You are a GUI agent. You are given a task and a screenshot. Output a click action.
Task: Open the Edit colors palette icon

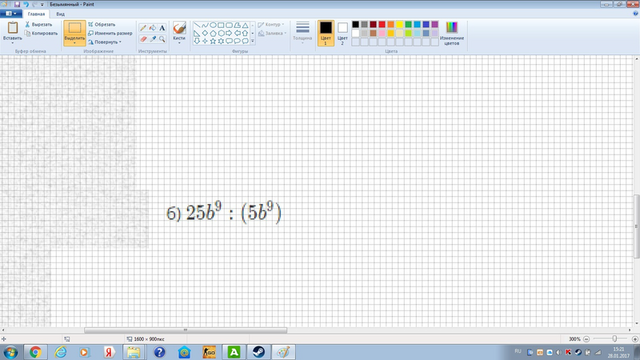pos(451,33)
